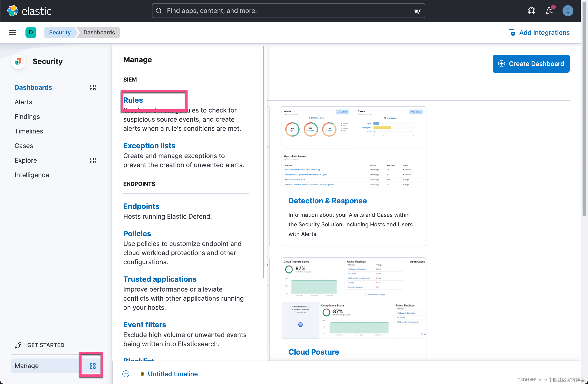Image resolution: width=588 pixels, height=384 pixels.
Task: Open the Get Started page
Action: [46, 345]
